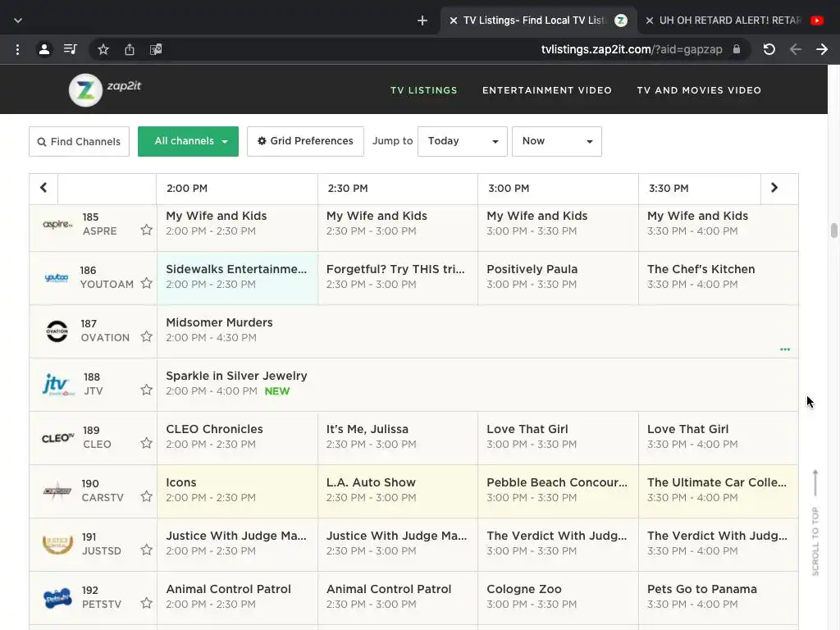The height and width of the screenshot is (630, 840).
Task: Go back in browser history
Action: coord(796,49)
